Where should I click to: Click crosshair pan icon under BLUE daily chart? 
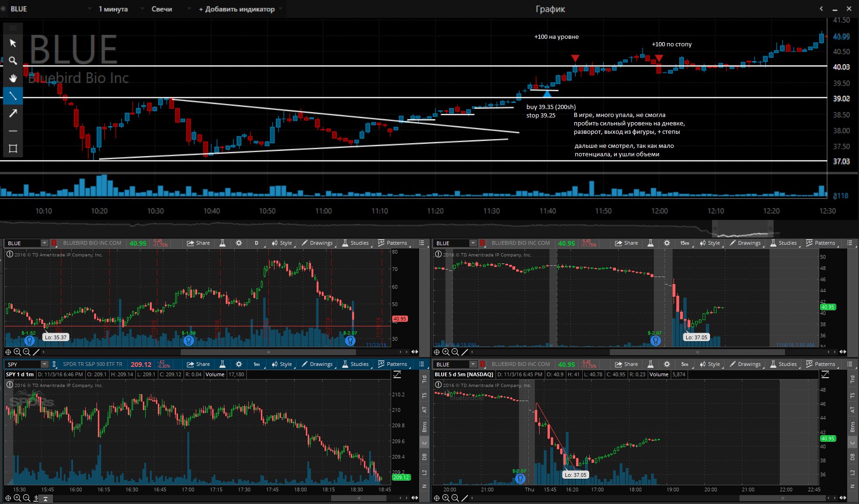(8, 352)
